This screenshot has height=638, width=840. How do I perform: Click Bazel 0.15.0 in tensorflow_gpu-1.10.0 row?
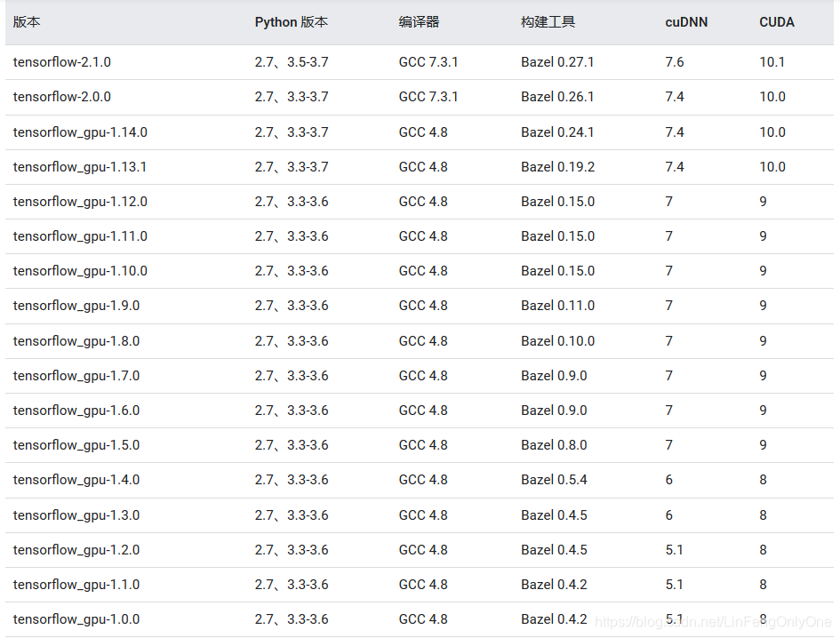point(557,271)
